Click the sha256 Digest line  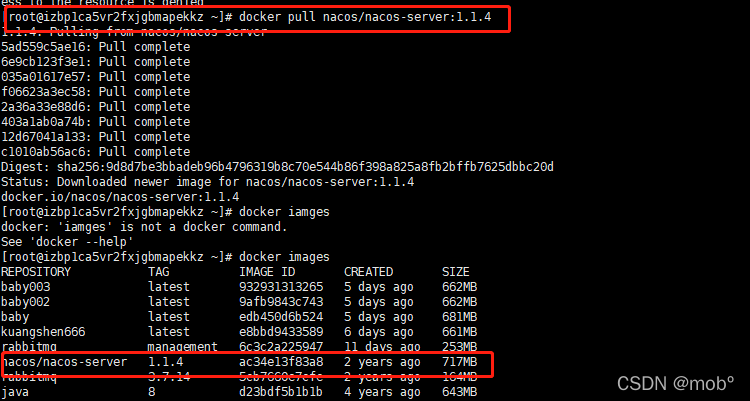pyautogui.click(x=277, y=167)
